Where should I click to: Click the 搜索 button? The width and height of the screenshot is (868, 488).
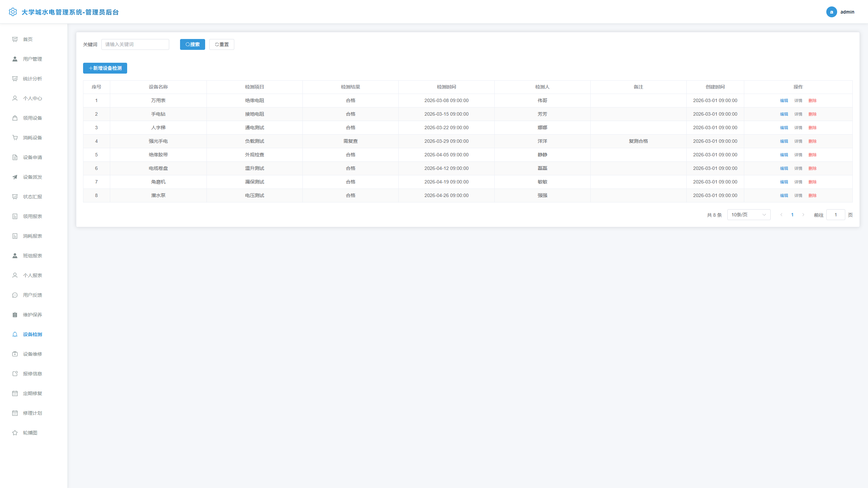click(193, 44)
